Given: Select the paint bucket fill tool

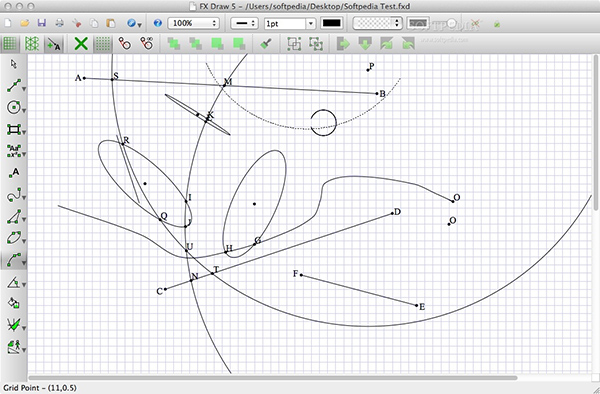Looking at the screenshot, I should click(x=13, y=303).
